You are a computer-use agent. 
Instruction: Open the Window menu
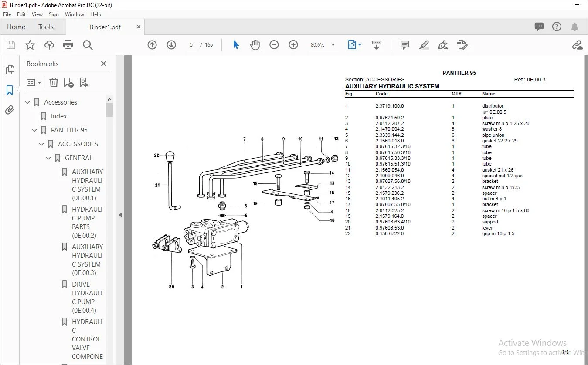tap(75, 14)
